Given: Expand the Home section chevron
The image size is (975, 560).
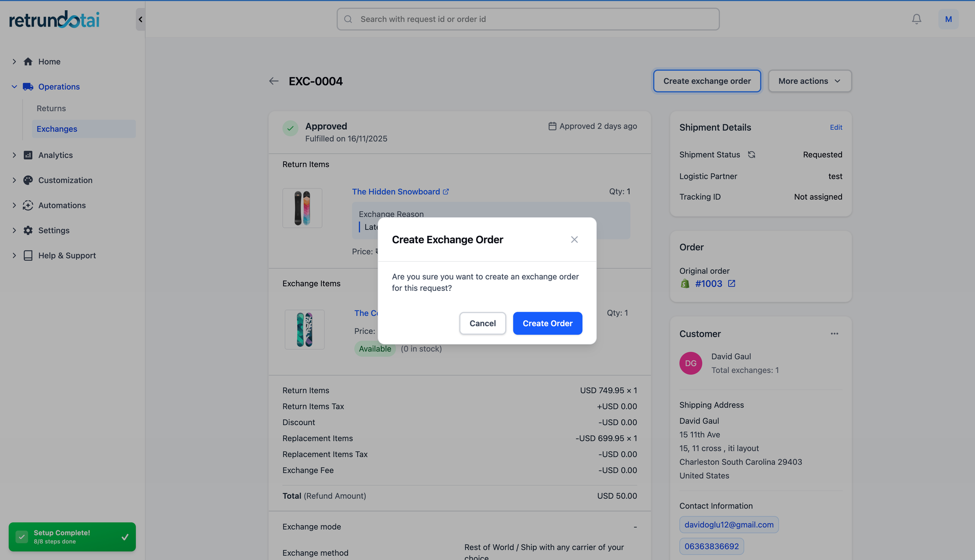Looking at the screenshot, I should 14,62.
